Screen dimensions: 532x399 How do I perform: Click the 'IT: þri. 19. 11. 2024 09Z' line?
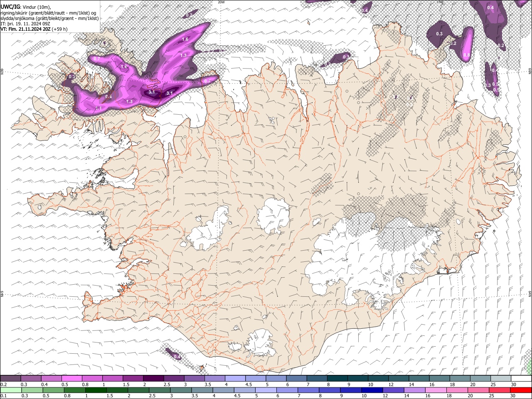(26, 24)
